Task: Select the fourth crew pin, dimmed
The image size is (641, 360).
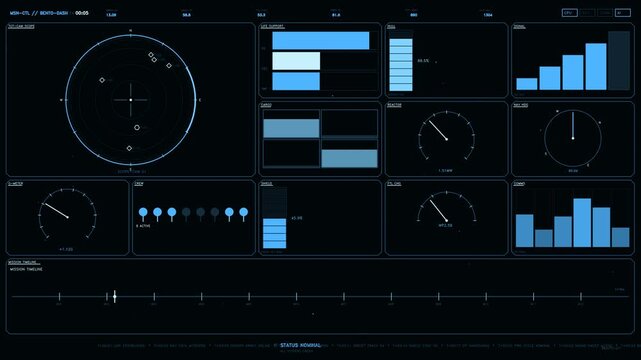Action: pos(186,214)
